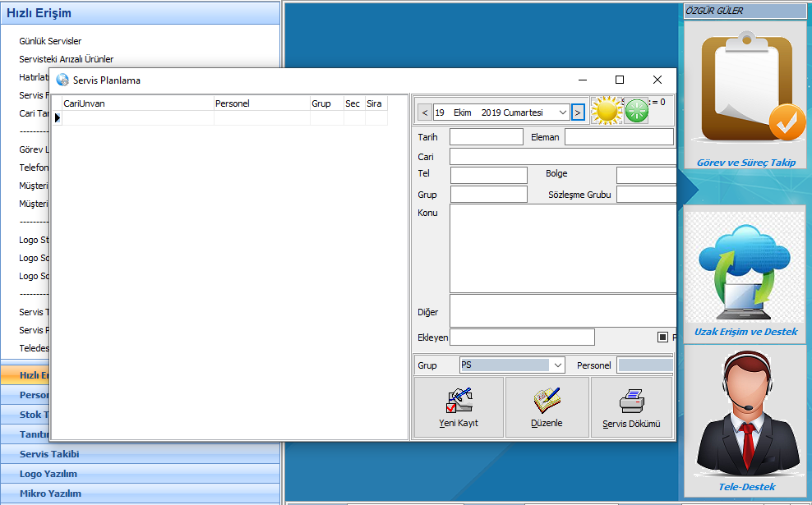Print report via Servis Dökümü
The image size is (812, 505).
[631, 408]
